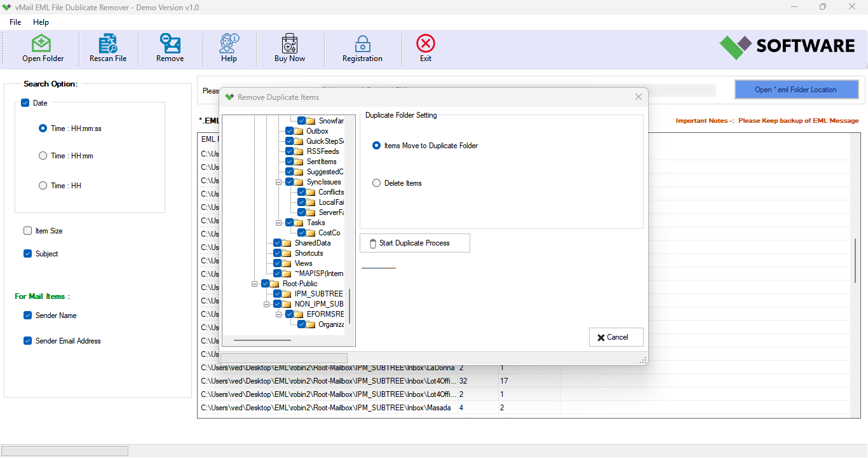This screenshot has height=458, width=868.
Task: Click the QuickStepSe folder icon
Action: tap(299, 141)
